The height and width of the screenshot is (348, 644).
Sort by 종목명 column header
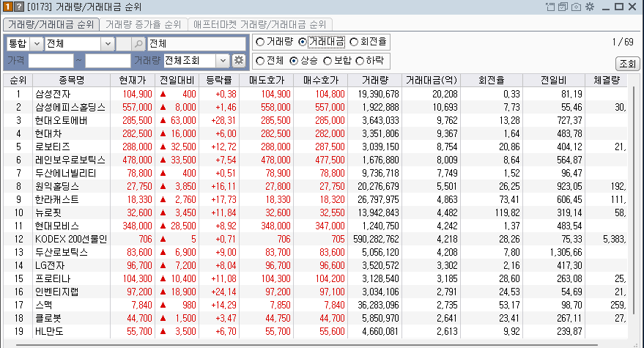pos(72,80)
